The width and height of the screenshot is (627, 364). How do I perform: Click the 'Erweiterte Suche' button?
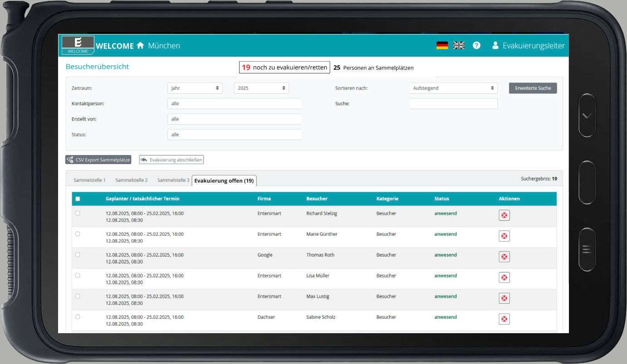(533, 88)
